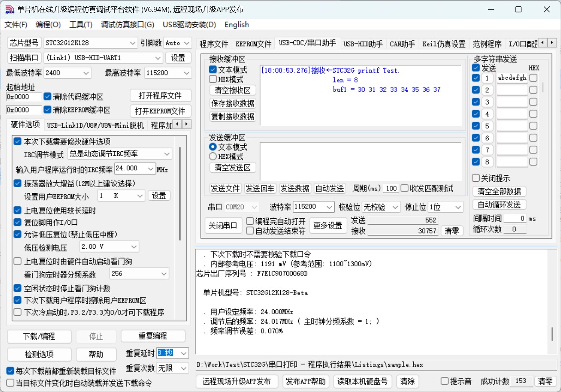
Task: Expand the 校验位 无校验 dropdown
Action: pos(395,207)
